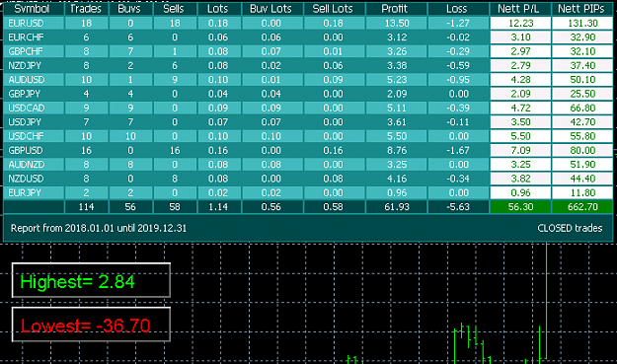Click GBPUSD Nett P/L value 7.09
617x364 pixels.
[520, 150]
